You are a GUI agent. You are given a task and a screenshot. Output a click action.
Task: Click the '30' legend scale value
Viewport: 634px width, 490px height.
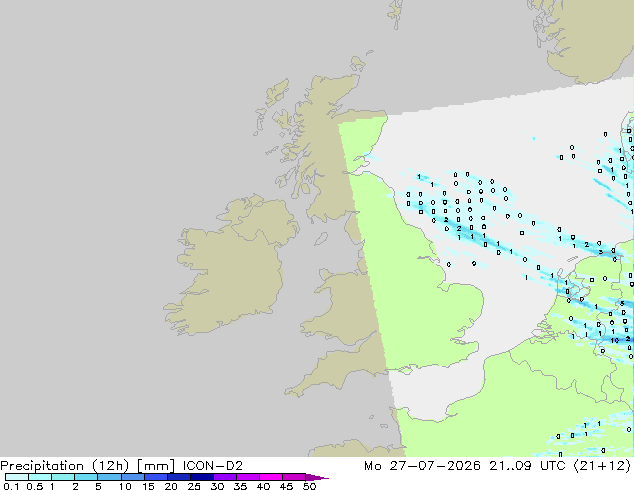(x=218, y=486)
